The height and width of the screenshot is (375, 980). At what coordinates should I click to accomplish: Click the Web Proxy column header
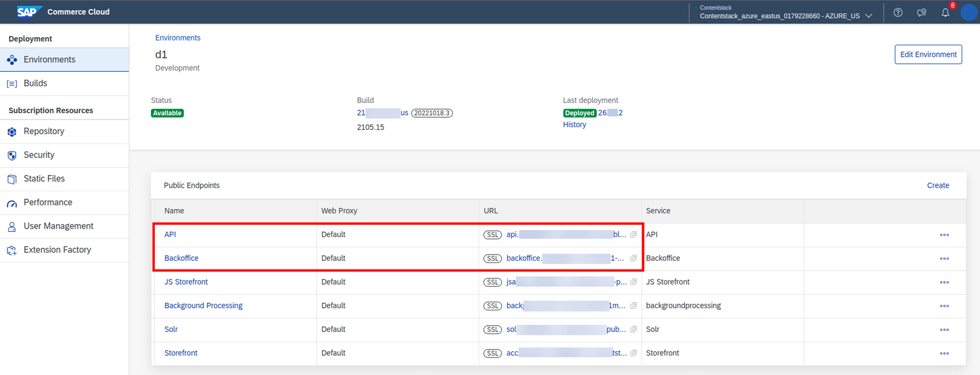339,211
